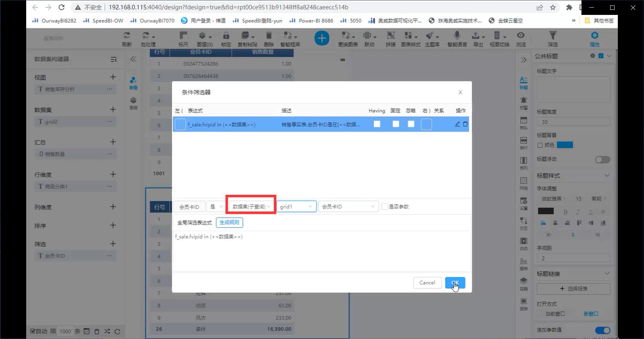Check the 是否参数 checkbox
Viewport: 644px width, 339px height.
tap(385, 207)
